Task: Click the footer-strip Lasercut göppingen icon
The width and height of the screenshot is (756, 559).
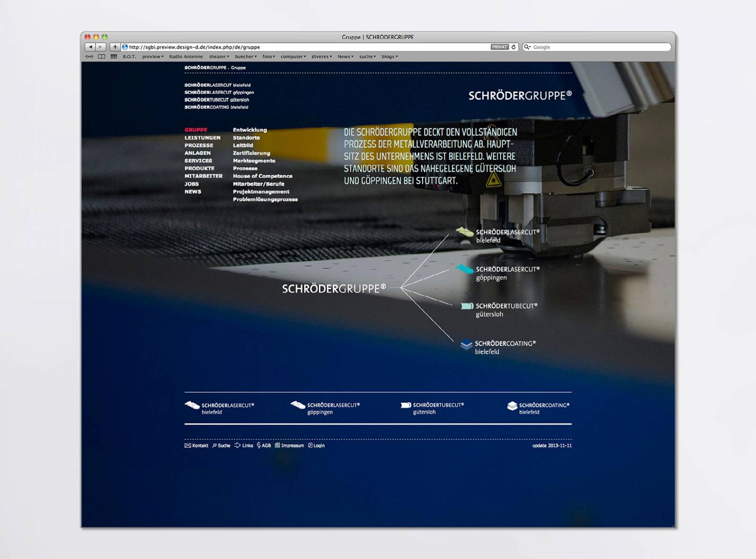Action: point(298,405)
